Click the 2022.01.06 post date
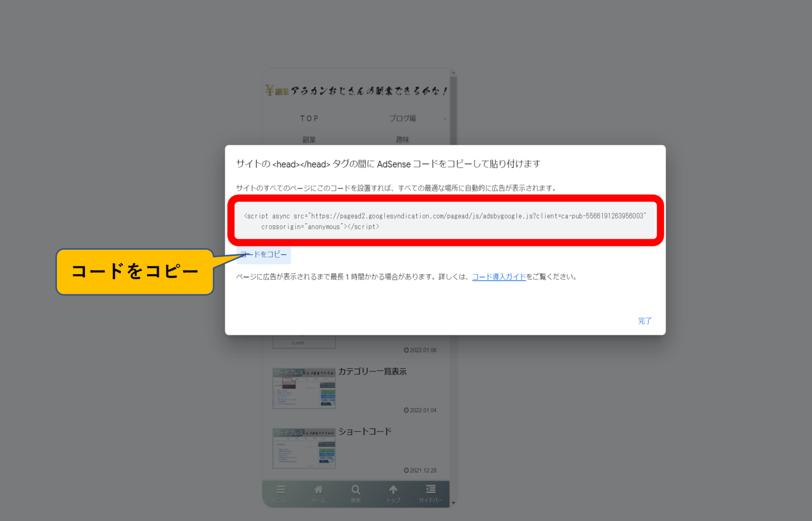812x521 pixels. pos(420,350)
